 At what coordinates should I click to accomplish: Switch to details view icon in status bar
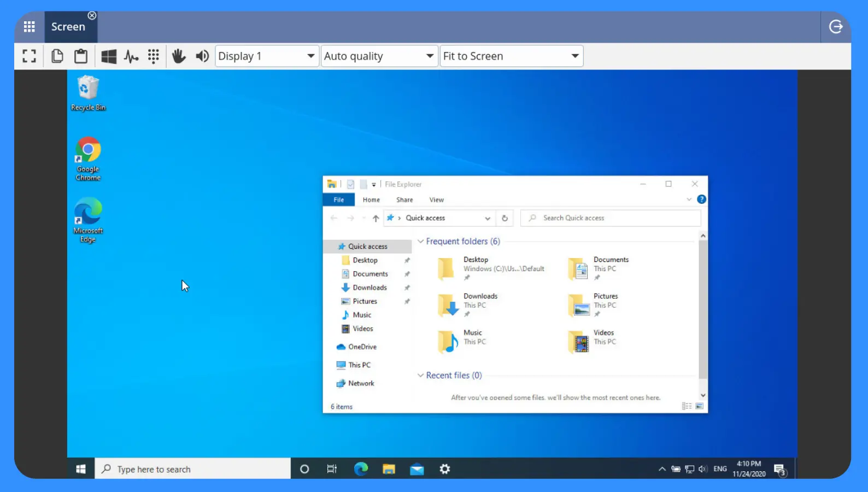pos(687,406)
